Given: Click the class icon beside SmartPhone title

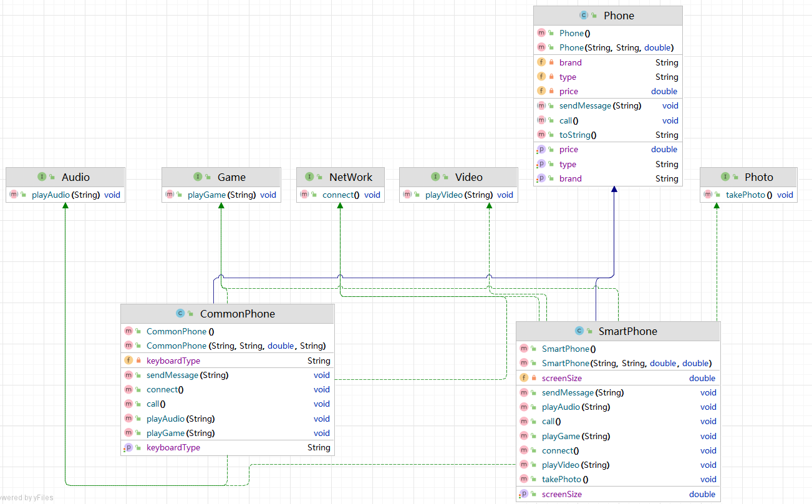Looking at the screenshot, I should tap(579, 331).
